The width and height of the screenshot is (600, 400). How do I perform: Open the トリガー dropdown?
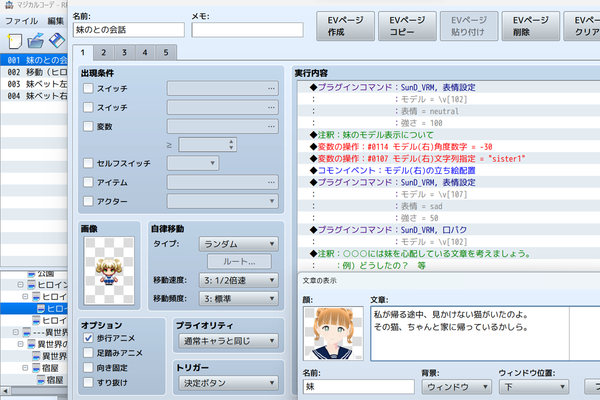coord(228,383)
